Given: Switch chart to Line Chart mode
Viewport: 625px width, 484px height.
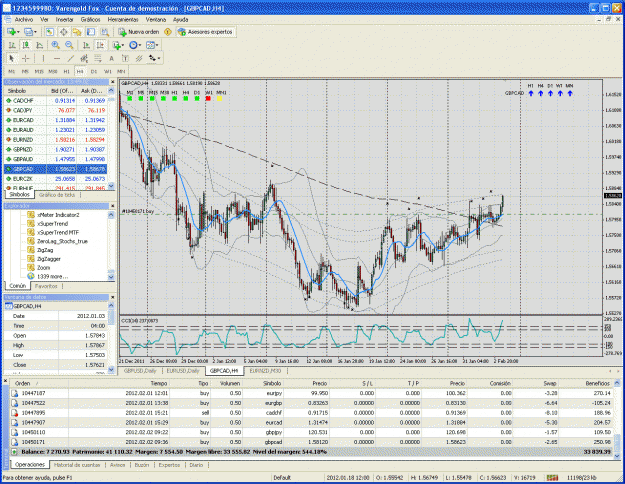Looking at the screenshot, I should (x=39, y=45).
